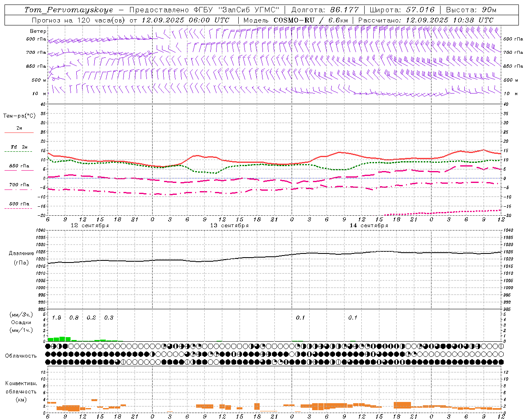Click the station name Tom_Pervomayskoye
The height and width of the screenshot is (420, 525).
tap(69, 10)
